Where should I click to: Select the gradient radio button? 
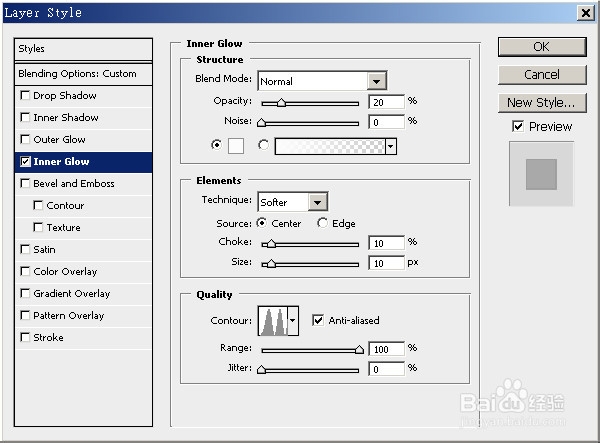(x=263, y=145)
